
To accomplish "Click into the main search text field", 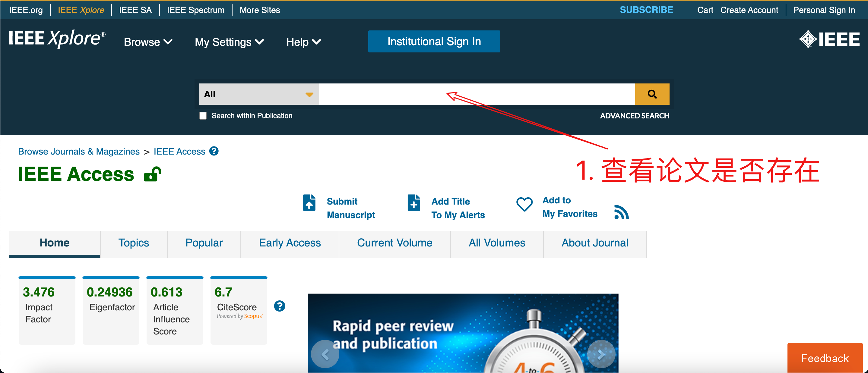I will pyautogui.click(x=477, y=94).
